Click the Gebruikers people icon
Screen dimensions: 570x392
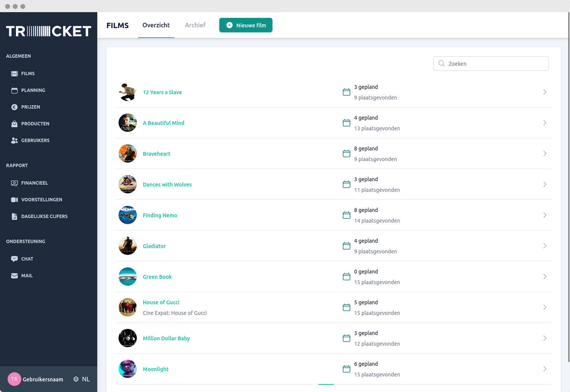pos(14,141)
